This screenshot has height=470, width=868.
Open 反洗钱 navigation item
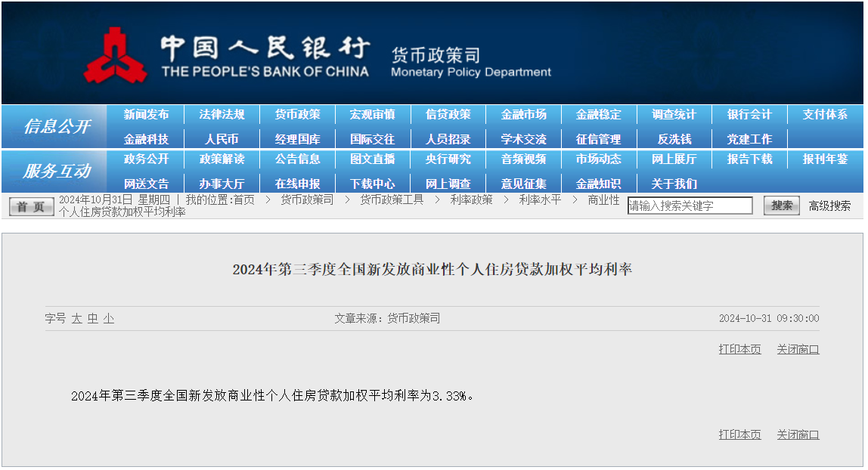pos(674,140)
